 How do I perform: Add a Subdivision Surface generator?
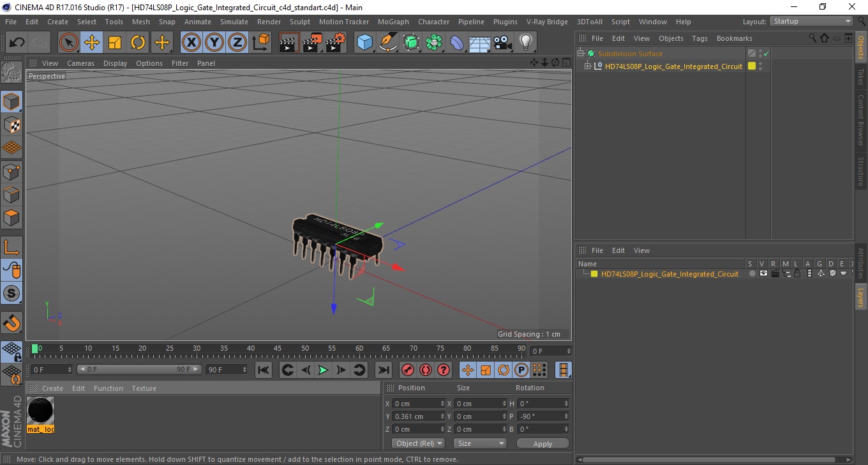pyautogui.click(x=411, y=43)
